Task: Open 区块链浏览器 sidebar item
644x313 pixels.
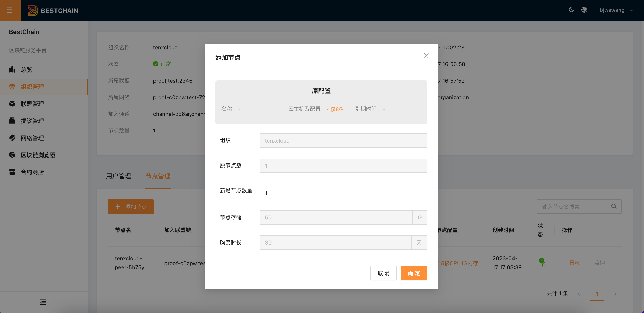Action: [44, 155]
